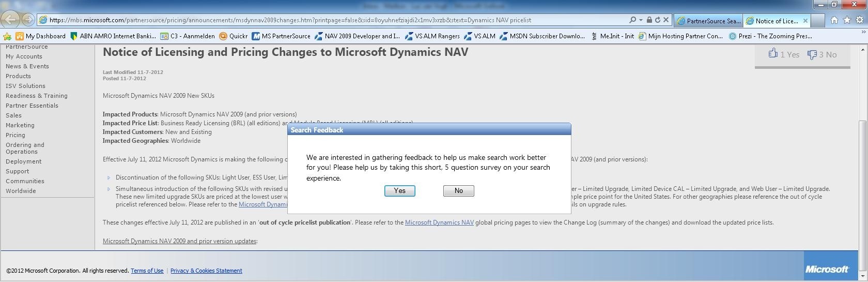The width and height of the screenshot is (868, 282).
Task: Click the scrollbar up arrow
Action: [863, 50]
